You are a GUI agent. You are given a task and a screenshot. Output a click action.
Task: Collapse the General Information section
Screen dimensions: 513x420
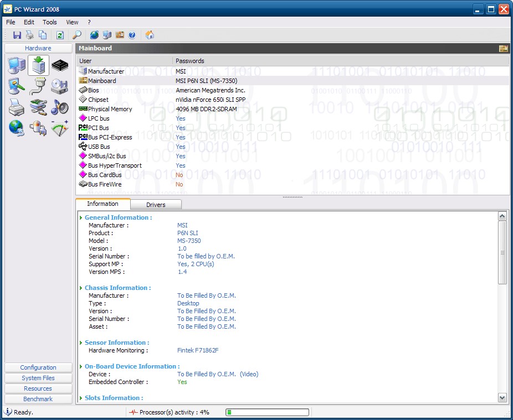click(80, 217)
